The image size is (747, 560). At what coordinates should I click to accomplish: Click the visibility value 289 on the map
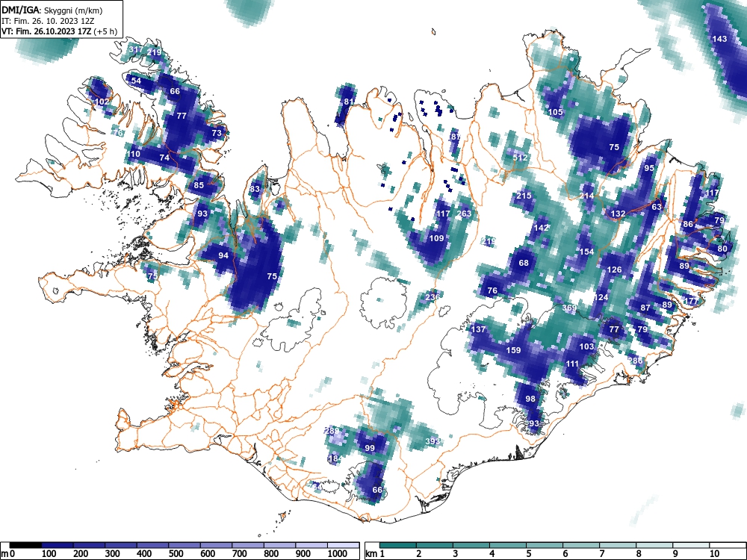(332, 431)
